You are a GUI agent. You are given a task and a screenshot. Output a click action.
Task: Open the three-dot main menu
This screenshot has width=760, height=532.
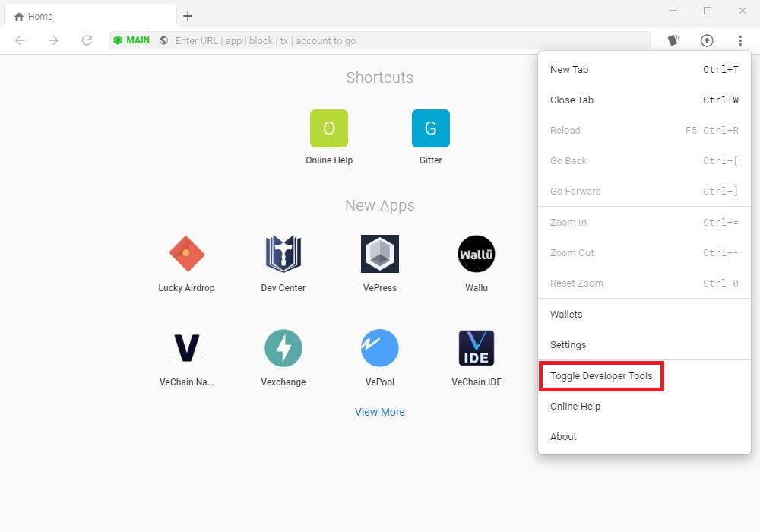740,41
